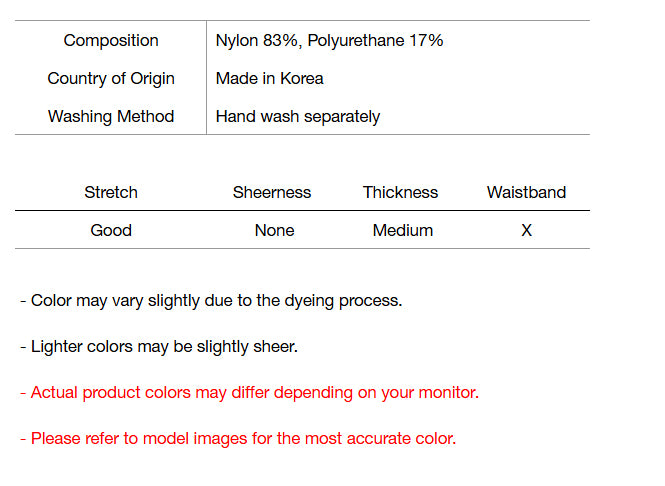The height and width of the screenshot is (486, 665).
Task: Click the Thickness column header
Action: coord(401,193)
